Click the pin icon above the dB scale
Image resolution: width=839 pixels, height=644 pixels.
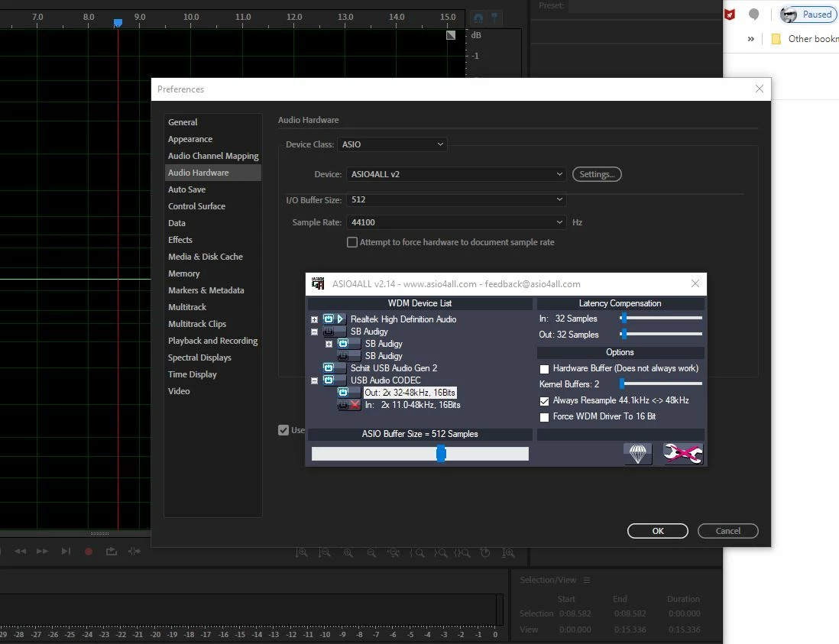494,18
